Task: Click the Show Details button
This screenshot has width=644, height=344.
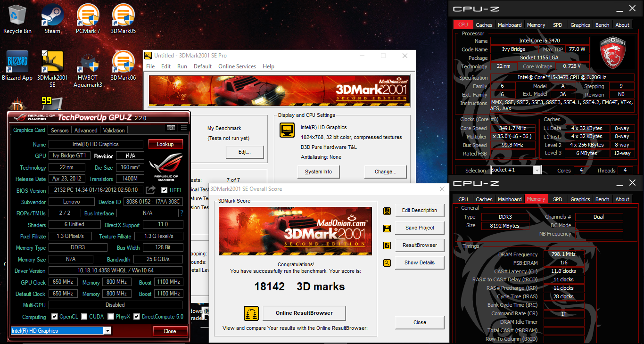Action: click(420, 263)
